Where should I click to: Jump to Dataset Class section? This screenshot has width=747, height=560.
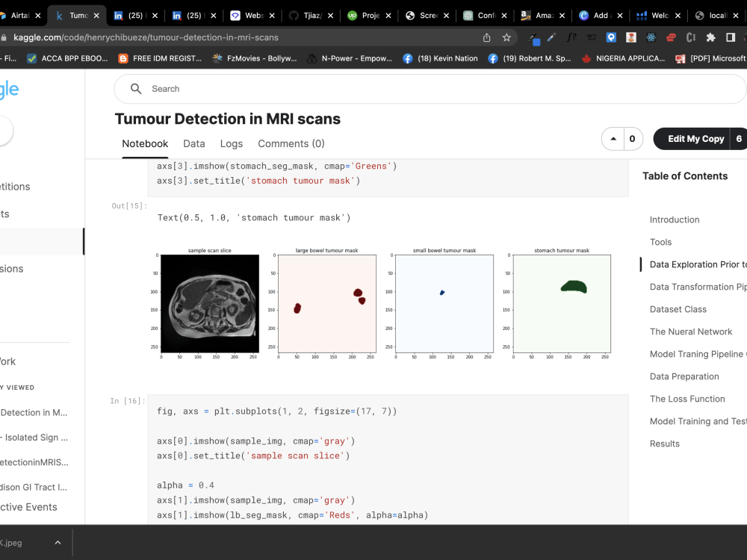click(x=678, y=309)
